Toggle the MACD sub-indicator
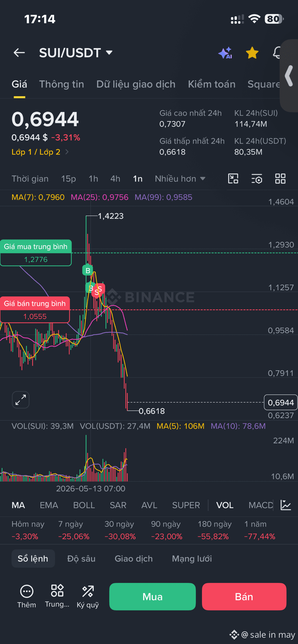The width and height of the screenshot is (298, 644). click(x=261, y=505)
